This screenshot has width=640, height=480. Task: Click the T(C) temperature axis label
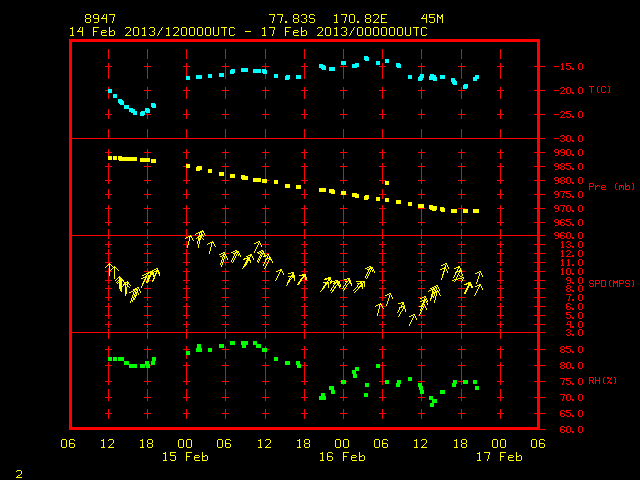point(600,90)
